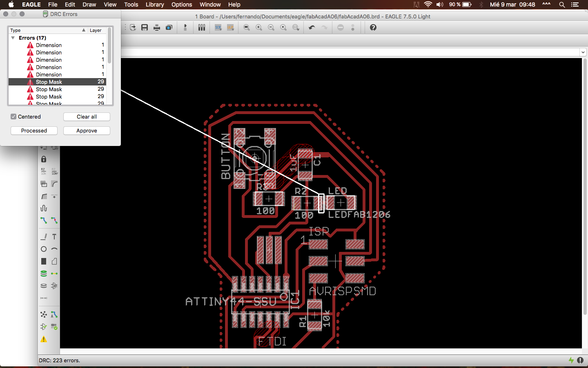Open the File menu
Screen dimensions: 588x368
tap(53, 4)
